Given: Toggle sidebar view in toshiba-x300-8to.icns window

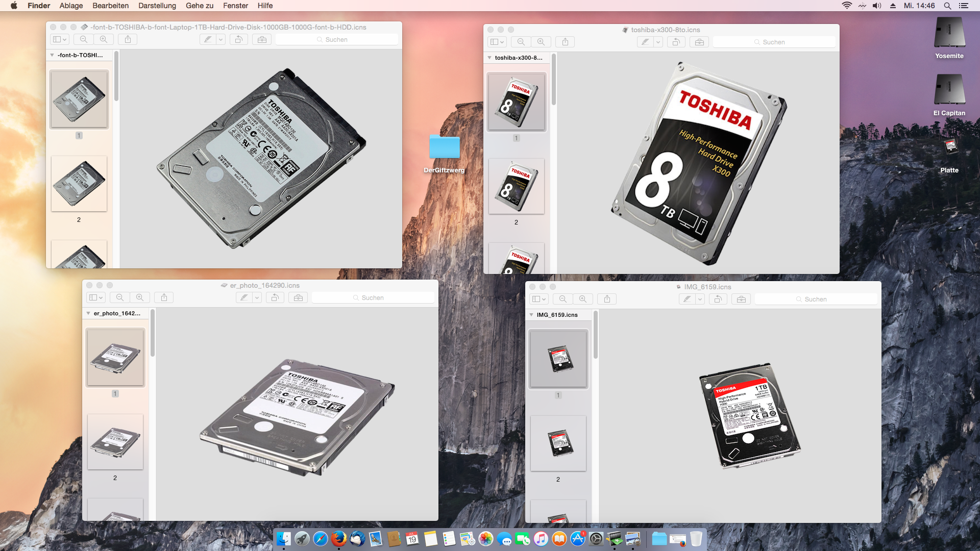Looking at the screenshot, I should click(497, 42).
